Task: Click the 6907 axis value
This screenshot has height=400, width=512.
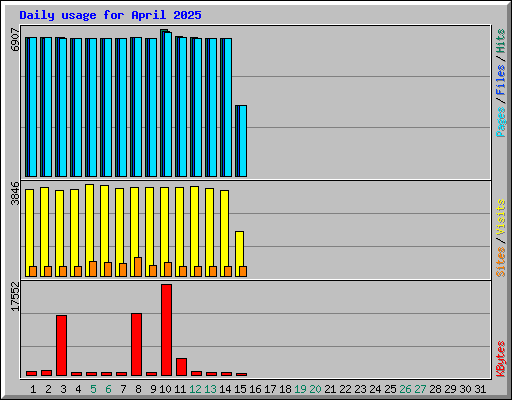Action: coord(15,40)
